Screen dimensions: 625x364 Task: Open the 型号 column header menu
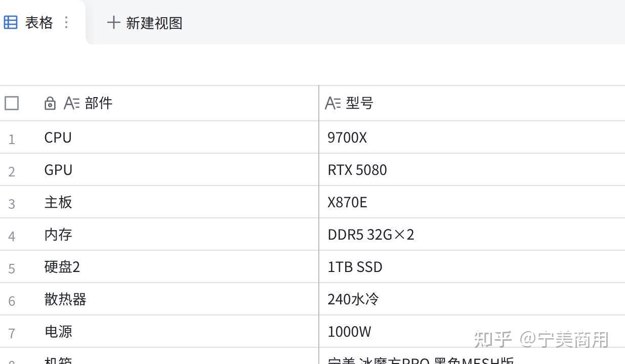coord(472,103)
